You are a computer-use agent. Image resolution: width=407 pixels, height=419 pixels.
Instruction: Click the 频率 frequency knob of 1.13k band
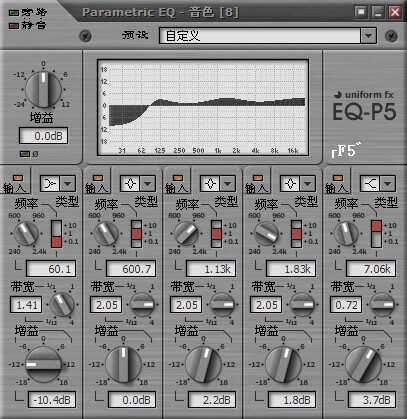(186, 233)
